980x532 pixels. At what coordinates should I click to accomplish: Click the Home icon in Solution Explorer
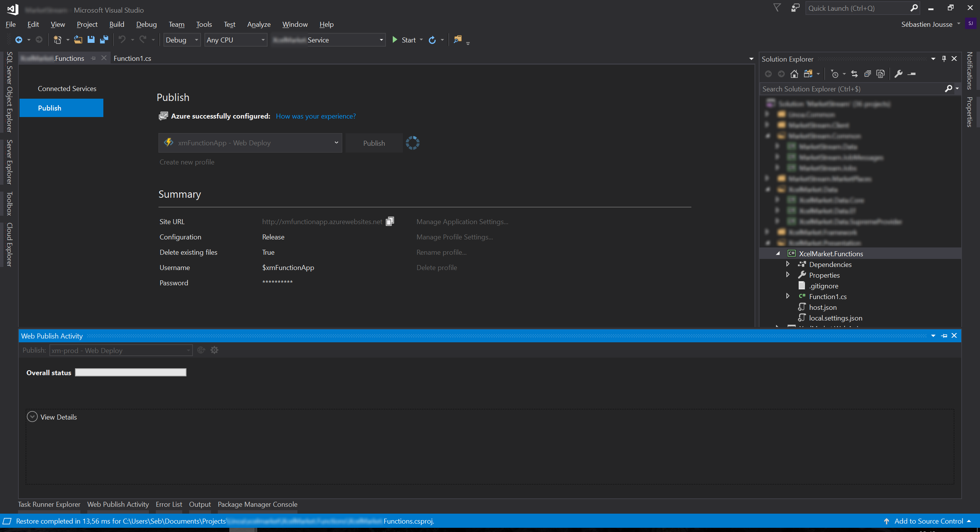click(x=794, y=74)
